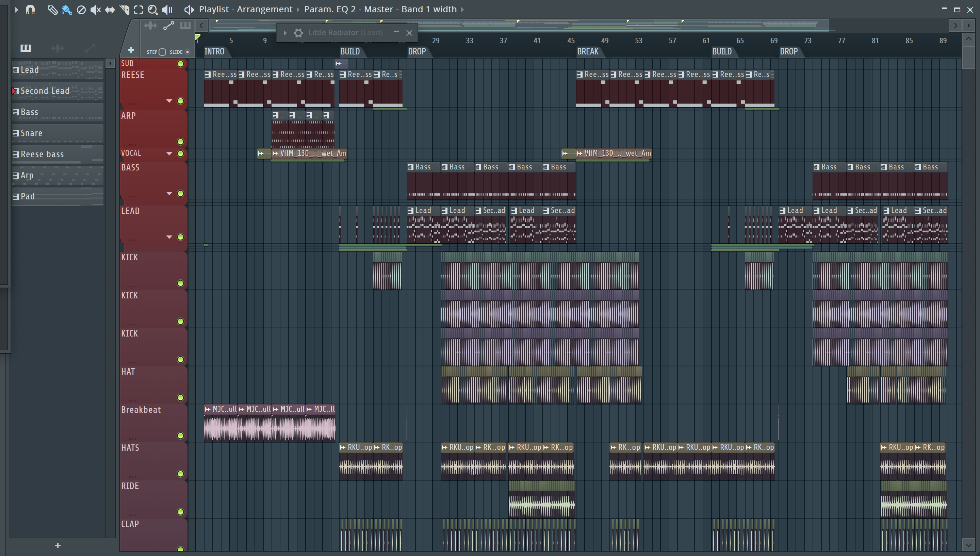Open the playlist options arrow menu
Viewport: 980px width, 556px height.
(16, 10)
